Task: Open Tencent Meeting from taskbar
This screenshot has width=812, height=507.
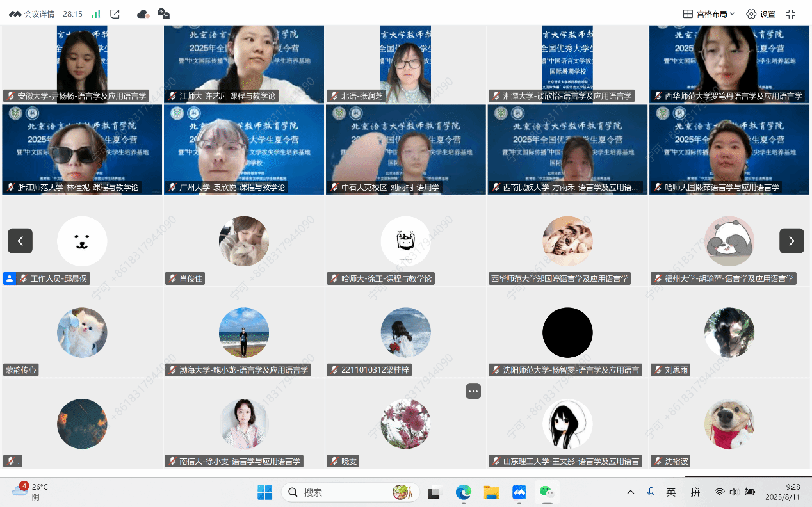Action: tap(519, 492)
